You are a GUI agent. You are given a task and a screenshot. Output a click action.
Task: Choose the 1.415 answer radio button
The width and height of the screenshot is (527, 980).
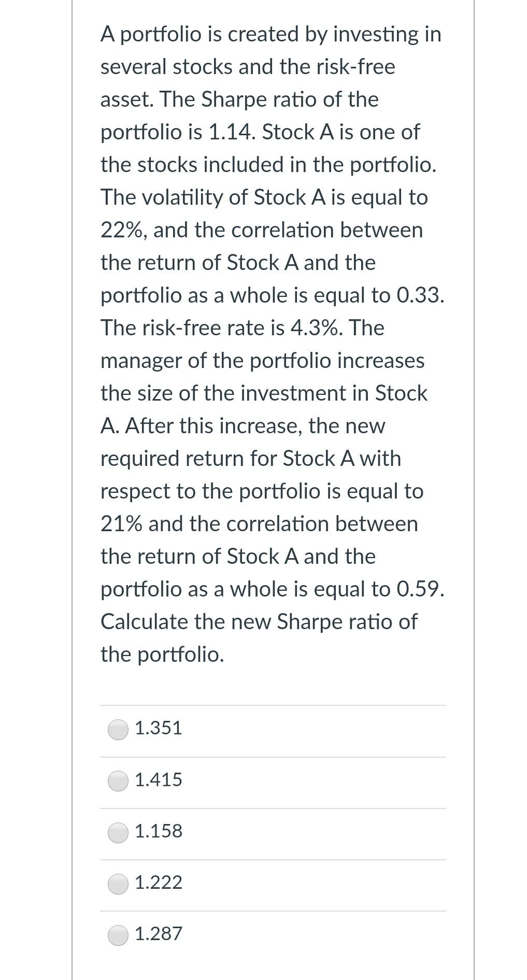tap(118, 780)
